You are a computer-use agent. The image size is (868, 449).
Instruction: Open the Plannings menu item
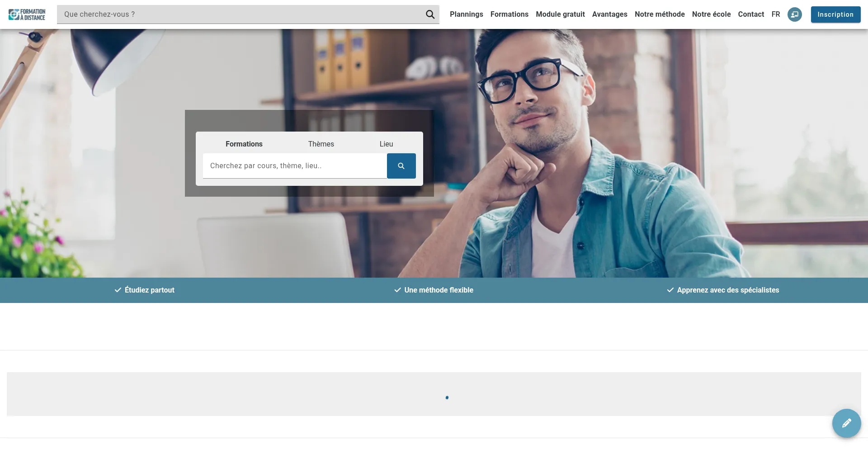[466, 14]
